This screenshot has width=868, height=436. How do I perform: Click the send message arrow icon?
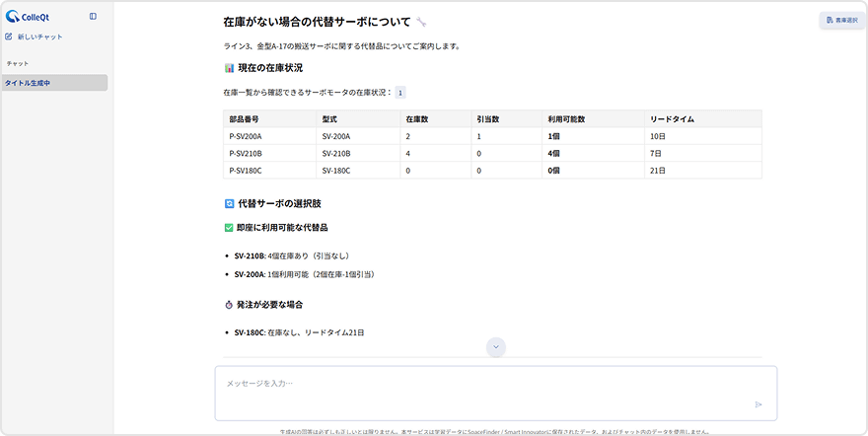759,403
